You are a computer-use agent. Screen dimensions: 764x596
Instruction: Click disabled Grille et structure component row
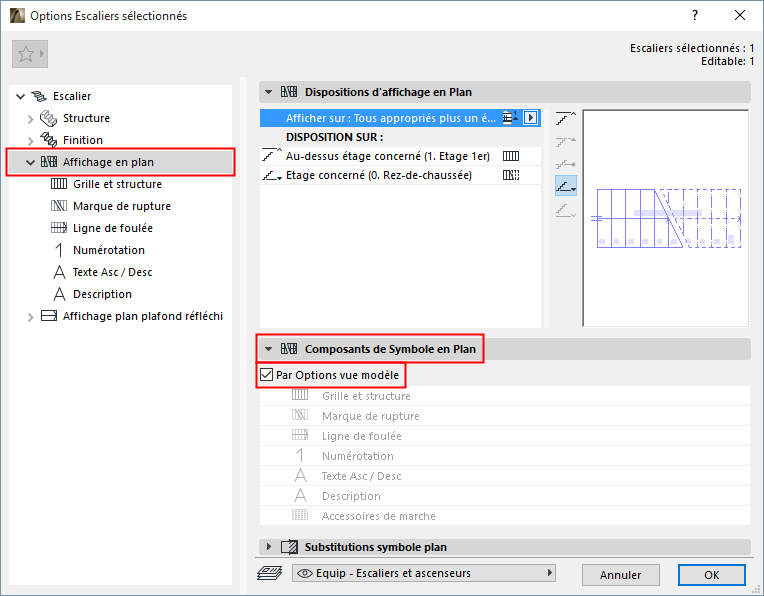point(505,396)
